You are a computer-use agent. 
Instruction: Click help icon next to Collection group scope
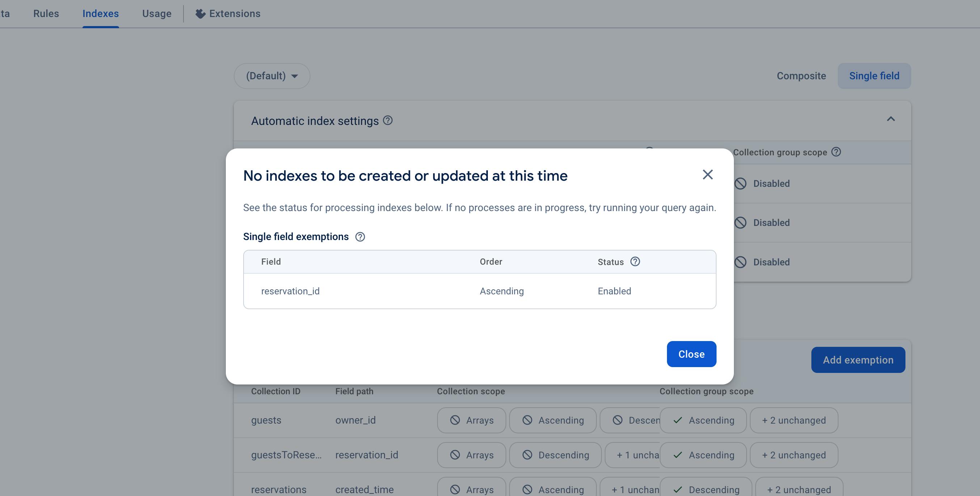(836, 152)
